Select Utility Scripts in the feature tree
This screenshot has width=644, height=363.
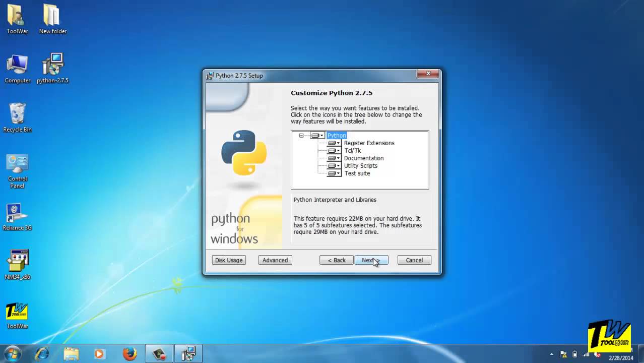(x=360, y=166)
